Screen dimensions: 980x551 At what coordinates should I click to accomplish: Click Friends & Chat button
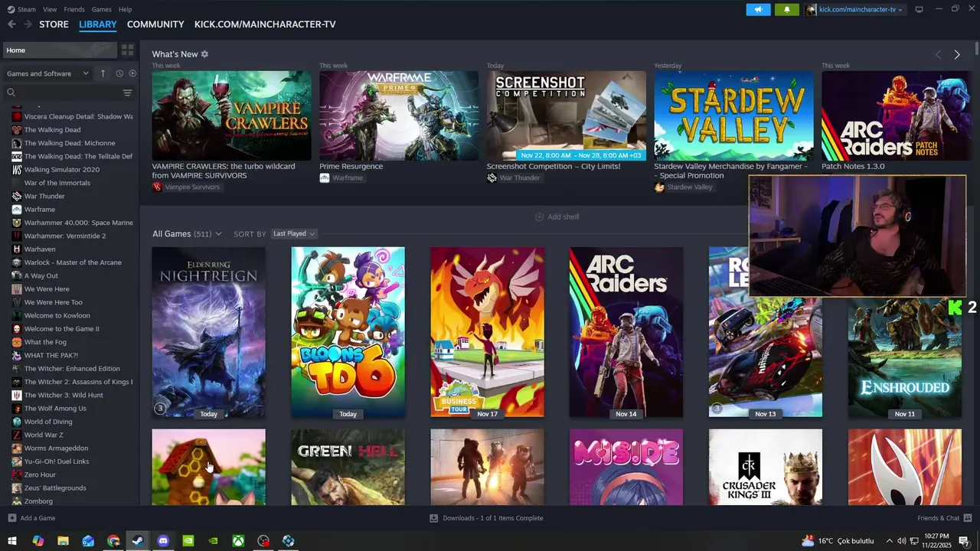(x=945, y=518)
